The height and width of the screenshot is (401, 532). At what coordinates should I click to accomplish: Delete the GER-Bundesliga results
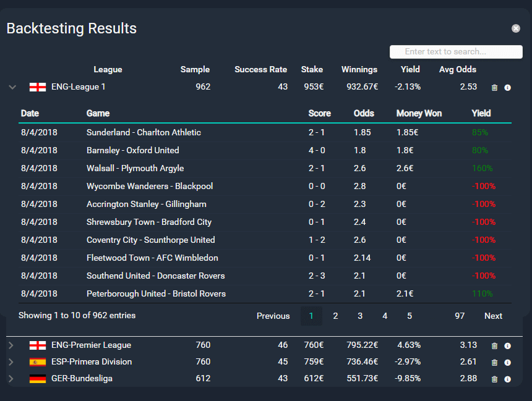point(494,378)
